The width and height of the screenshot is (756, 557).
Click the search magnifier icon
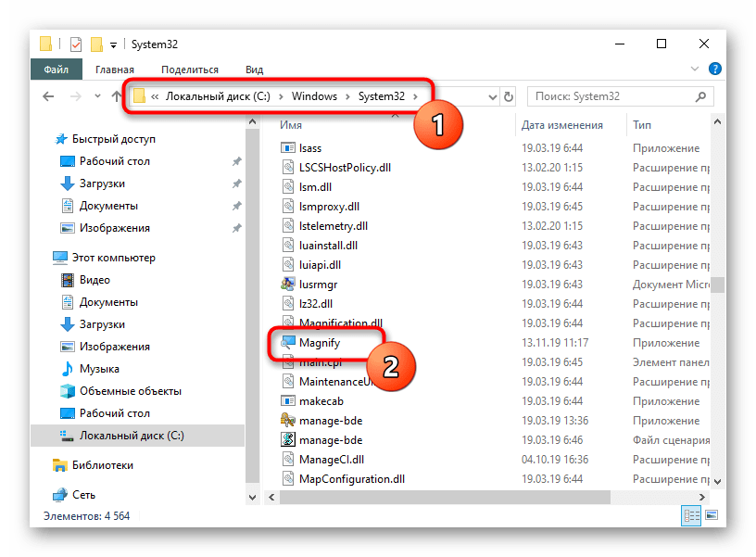(700, 96)
